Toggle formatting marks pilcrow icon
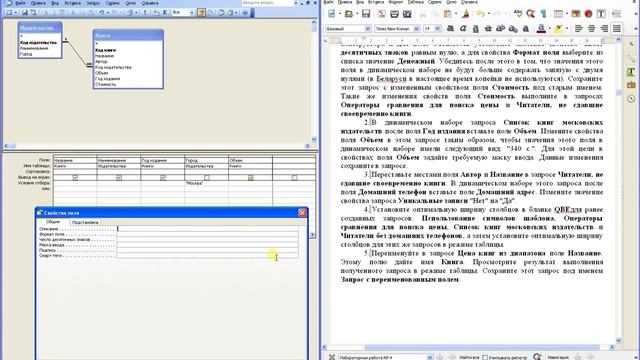 [543, 13]
